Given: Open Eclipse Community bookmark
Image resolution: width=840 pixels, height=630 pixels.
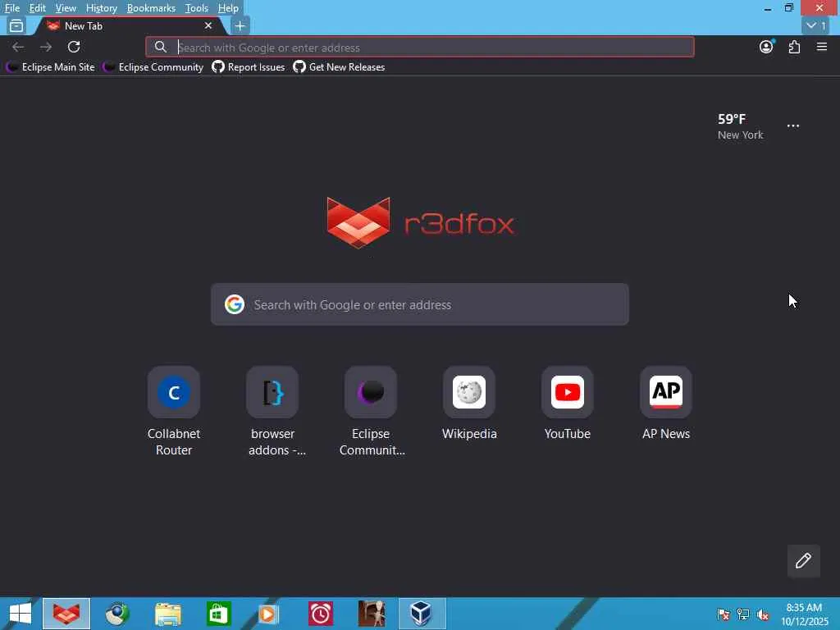Looking at the screenshot, I should point(153,67).
